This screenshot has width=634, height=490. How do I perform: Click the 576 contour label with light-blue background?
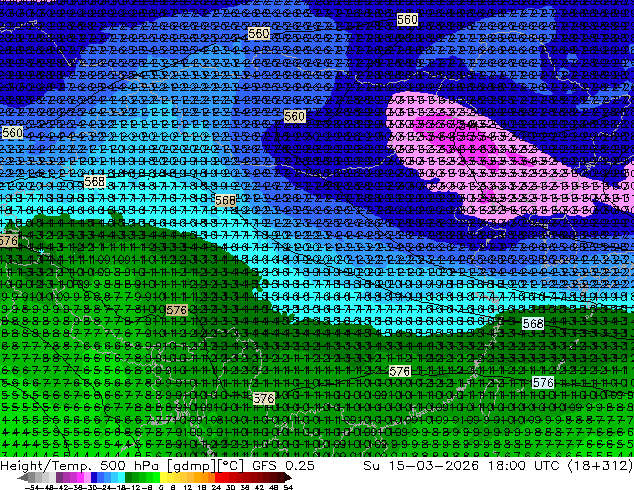pyautogui.click(x=543, y=382)
